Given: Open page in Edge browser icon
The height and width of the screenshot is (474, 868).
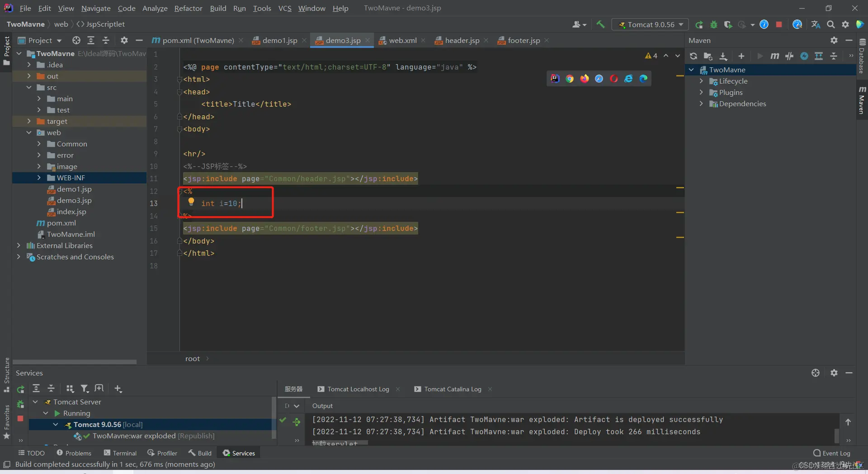Looking at the screenshot, I should click(643, 79).
